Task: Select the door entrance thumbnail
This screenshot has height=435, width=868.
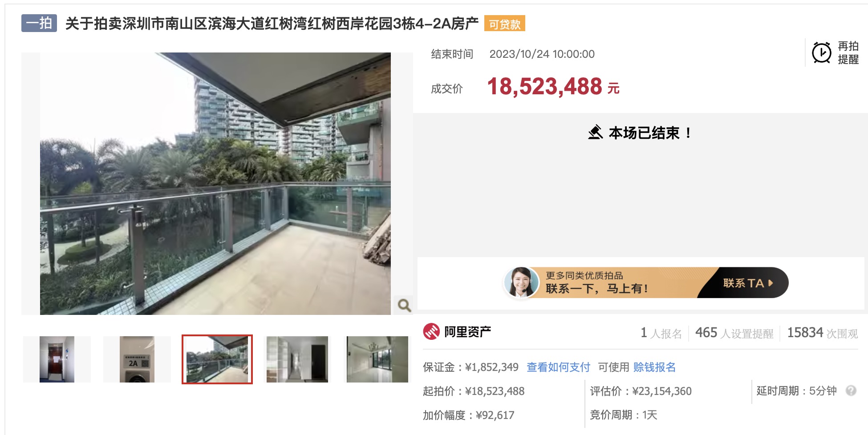Action: tap(57, 359)
